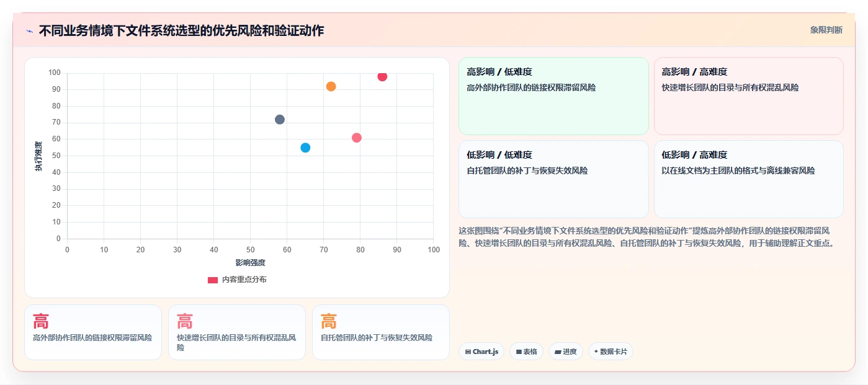868x385 pixels.
Task: Open the 低影响 / 低难度 quadrant card
Action: pos(553,179)
